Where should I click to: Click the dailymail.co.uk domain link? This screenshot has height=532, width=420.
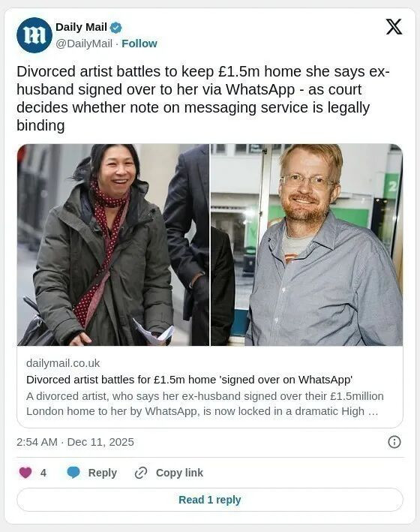click(x=63, y=363)
